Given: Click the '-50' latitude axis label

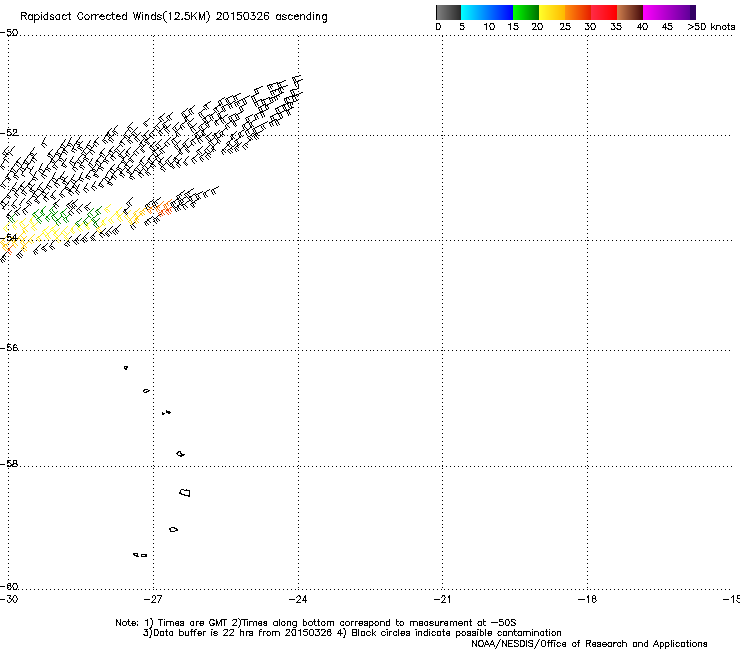Looking at the screenshot, I should pyautogui.click(x=9, y=33).
